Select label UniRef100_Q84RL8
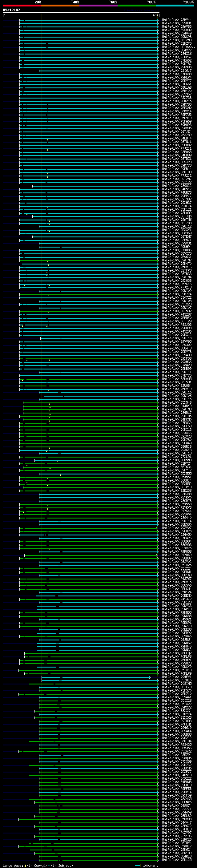The width and height of the screenshot is (197, 868). click(176, 856)
